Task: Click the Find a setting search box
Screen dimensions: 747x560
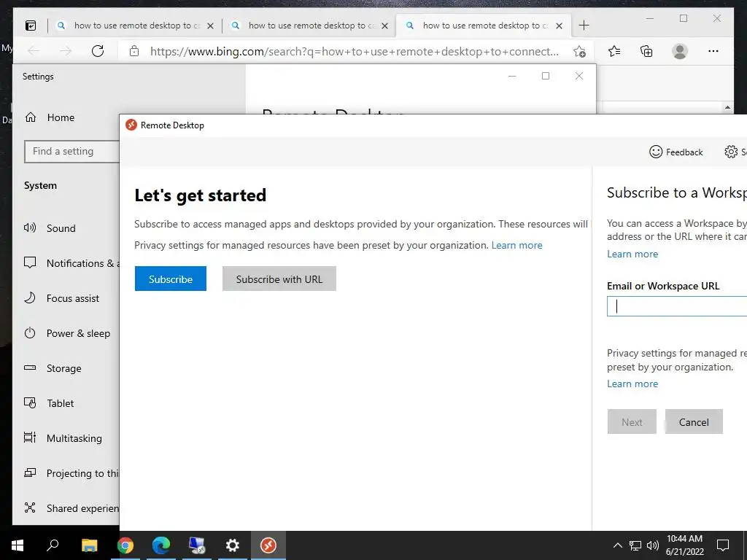Action: click(71, 152)
